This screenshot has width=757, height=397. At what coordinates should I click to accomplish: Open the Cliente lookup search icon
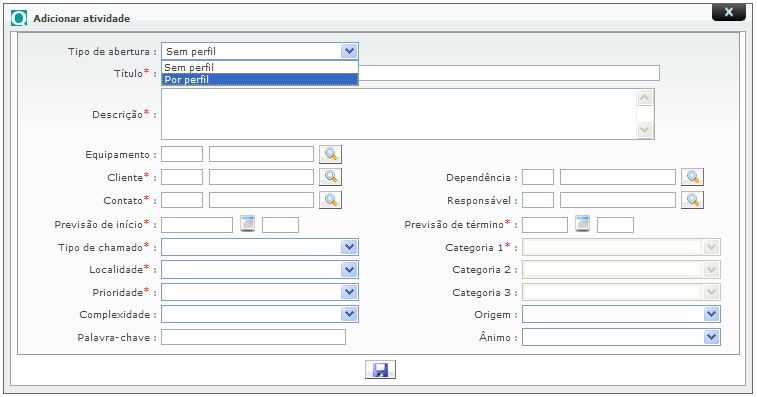click(330, 177)
